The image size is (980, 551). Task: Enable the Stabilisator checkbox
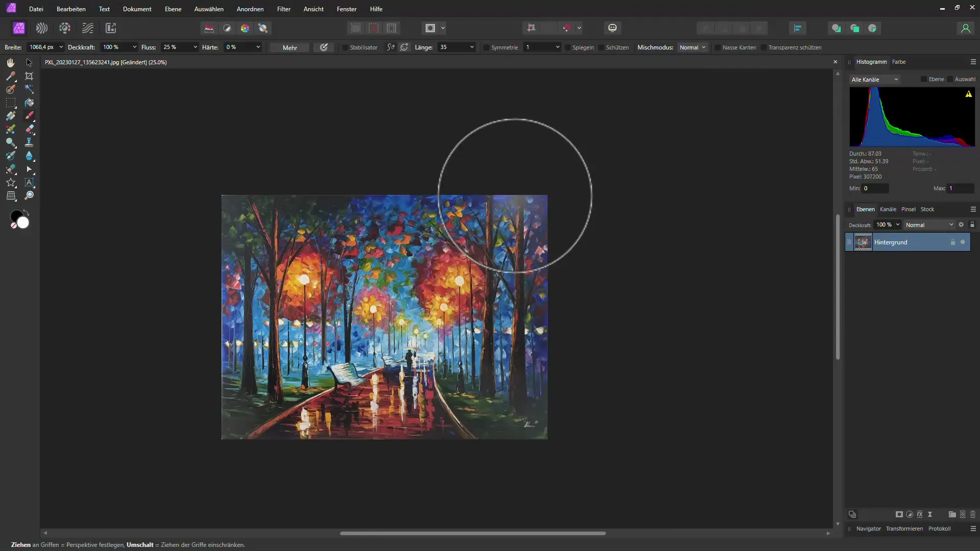(x=345, y=47)
